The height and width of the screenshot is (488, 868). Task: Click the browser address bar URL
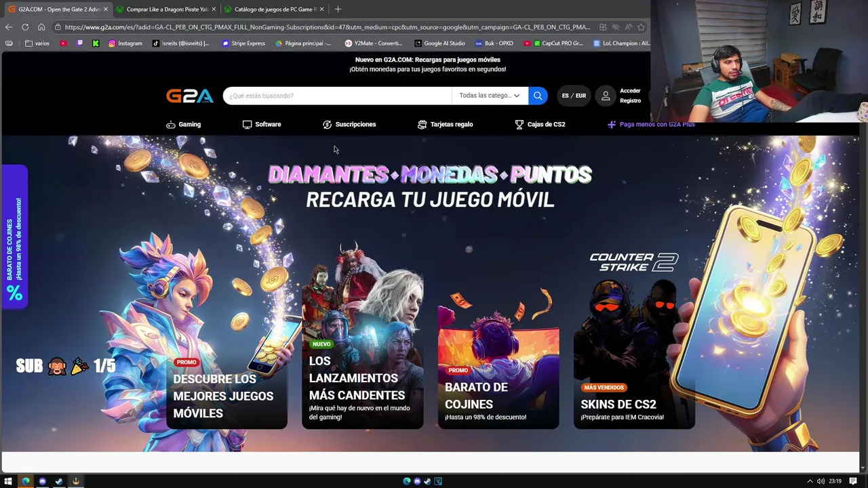click(x=328, y=27)
